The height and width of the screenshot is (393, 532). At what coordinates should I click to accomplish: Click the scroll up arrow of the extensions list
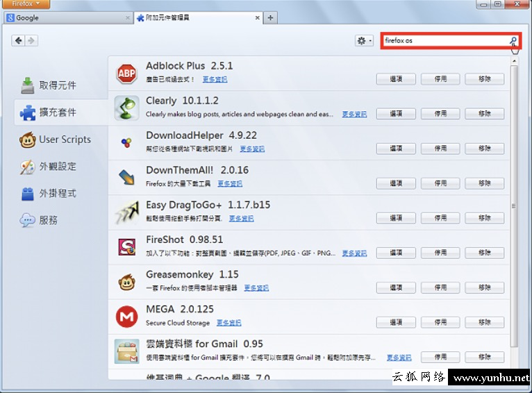point(514,61)
